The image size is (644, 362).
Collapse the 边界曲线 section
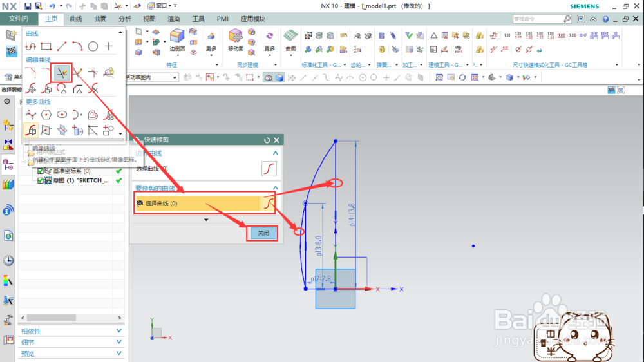[x=276, y=153]
